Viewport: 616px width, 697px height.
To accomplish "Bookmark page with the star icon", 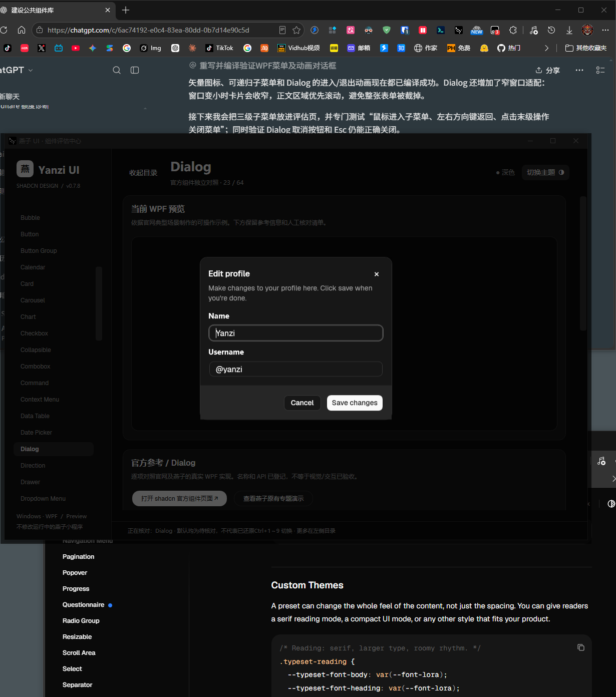I will 296,30.
